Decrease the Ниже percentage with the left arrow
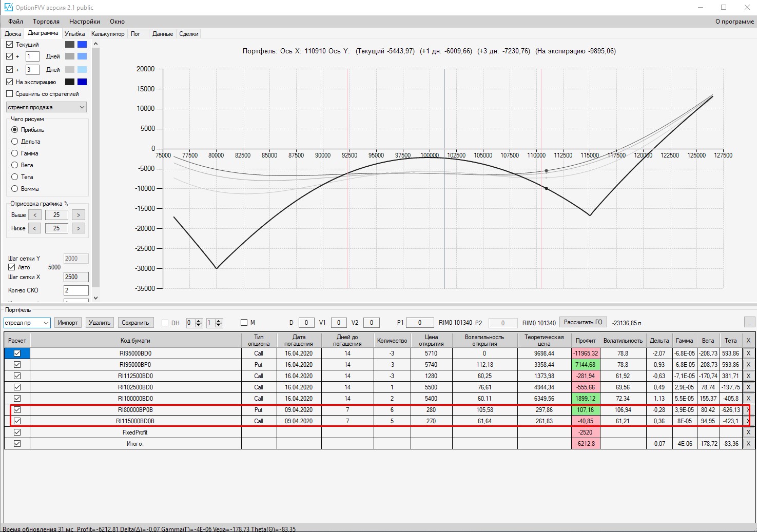The image size is (757, 532). [x=35, y=228]
